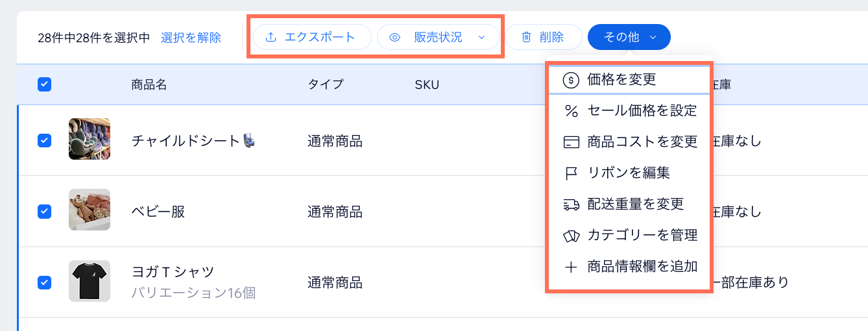Select 商品情報欄を追加 menu entry

coord(642,266)
